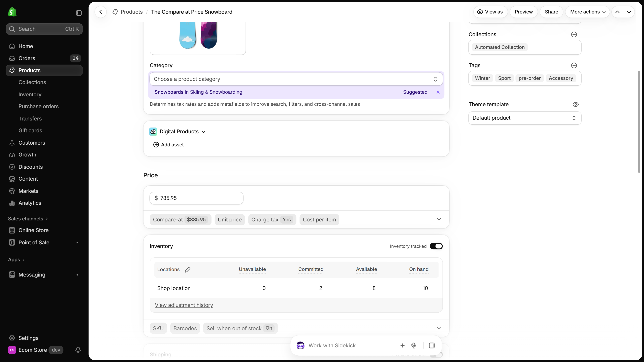
Task: Expand the Apps section
Action: click(x=16, y=260)
